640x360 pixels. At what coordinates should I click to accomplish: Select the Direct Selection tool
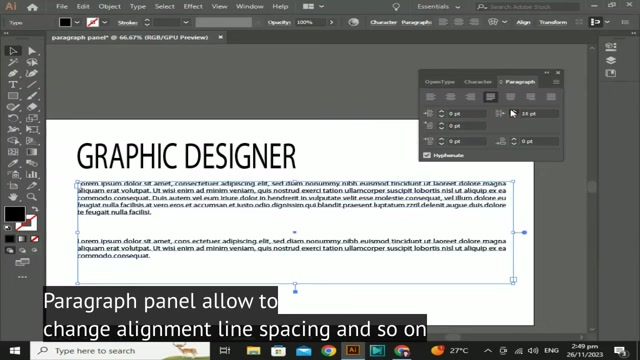coord(32,51)
